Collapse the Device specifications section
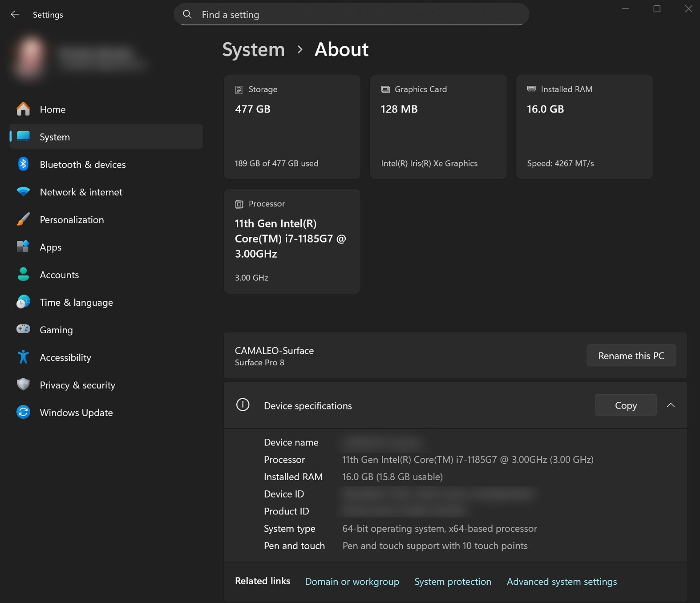 click(671, 405)
